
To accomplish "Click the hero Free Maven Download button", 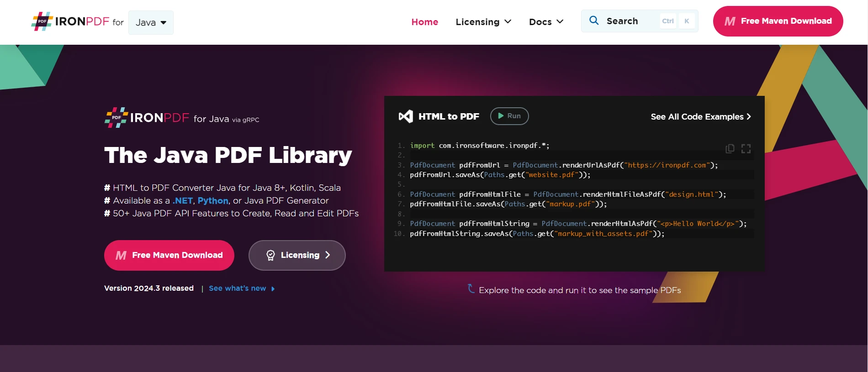I will point(169,255).
